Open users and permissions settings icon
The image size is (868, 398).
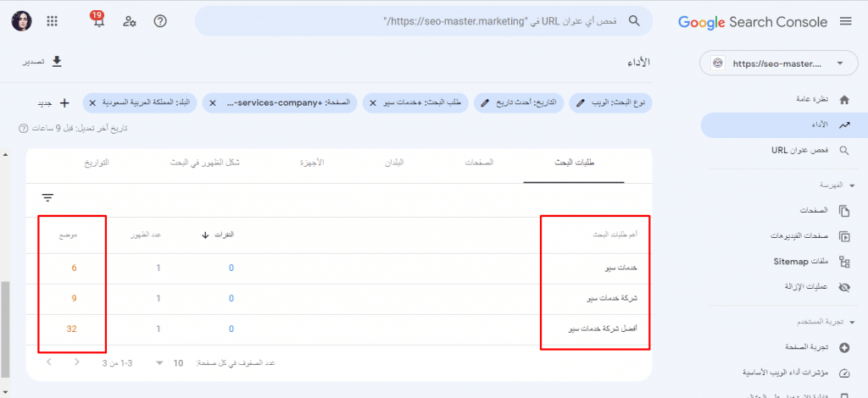130,21
